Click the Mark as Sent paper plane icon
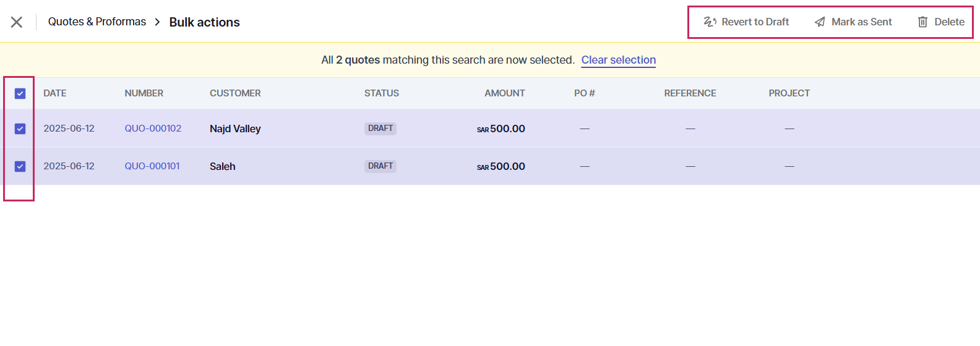The width and height of the screenshot is (980, 346). click(820, 22)
